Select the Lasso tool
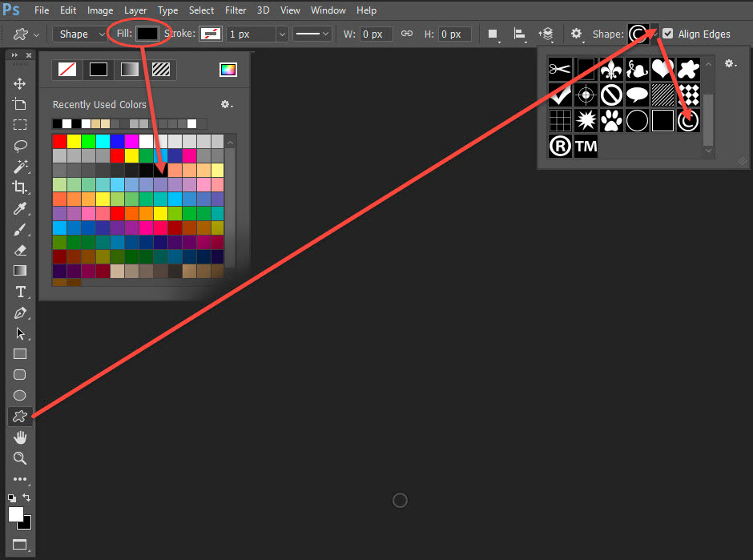This screenshot has height=560, width=753. pos(20,146)
